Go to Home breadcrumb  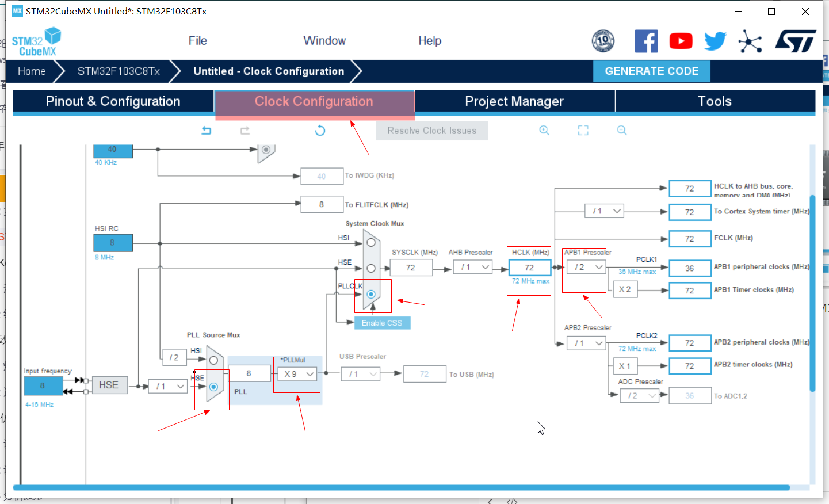[32, 71]
